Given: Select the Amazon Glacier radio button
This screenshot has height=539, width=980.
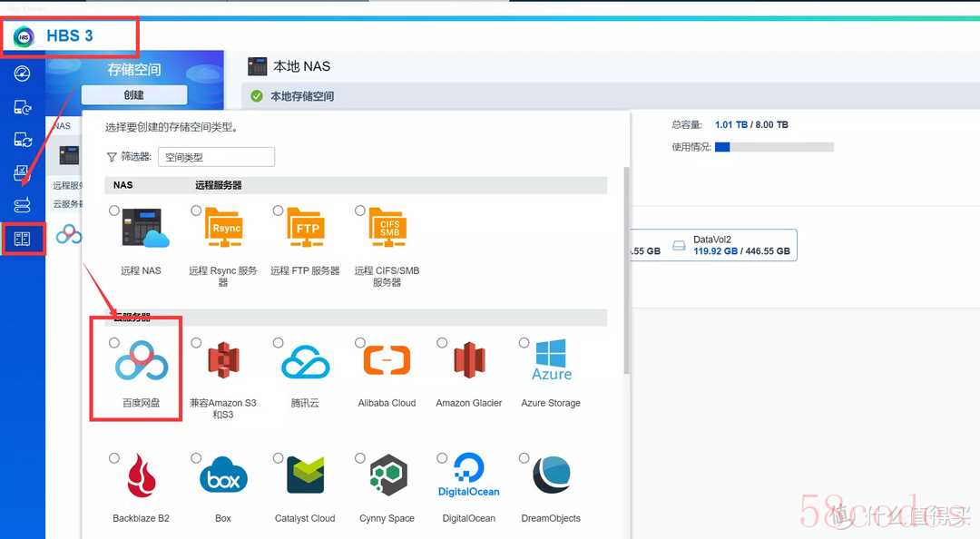Looking at the screenshot, I should point(442,343).
